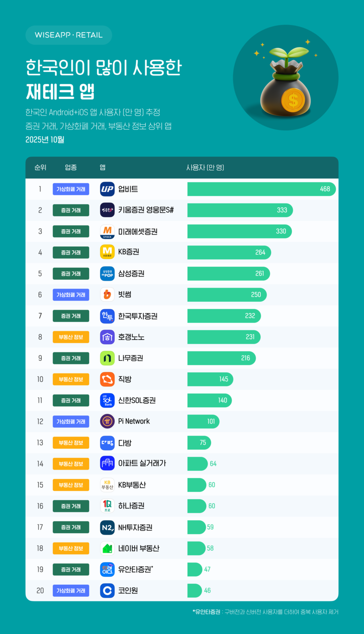
Task: Click the 부동산 정보 tag beside 다방
Action: click(x=71, y=443)
